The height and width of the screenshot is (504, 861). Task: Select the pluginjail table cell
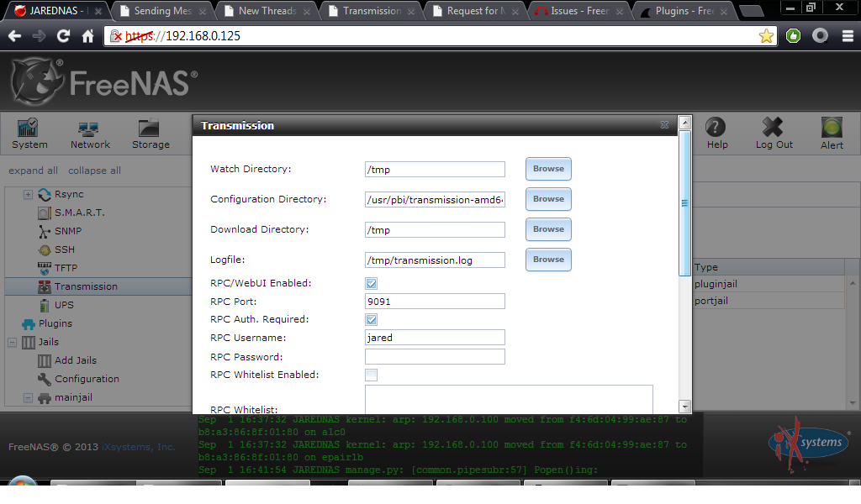click(769, 284)
